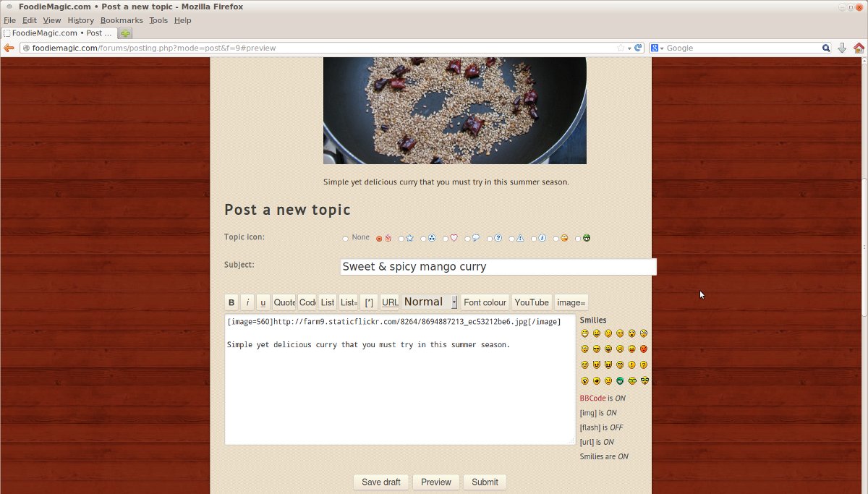Open Google search engine selector dropdown
This screenshot has width=868, height=494.
pos(657,48)
